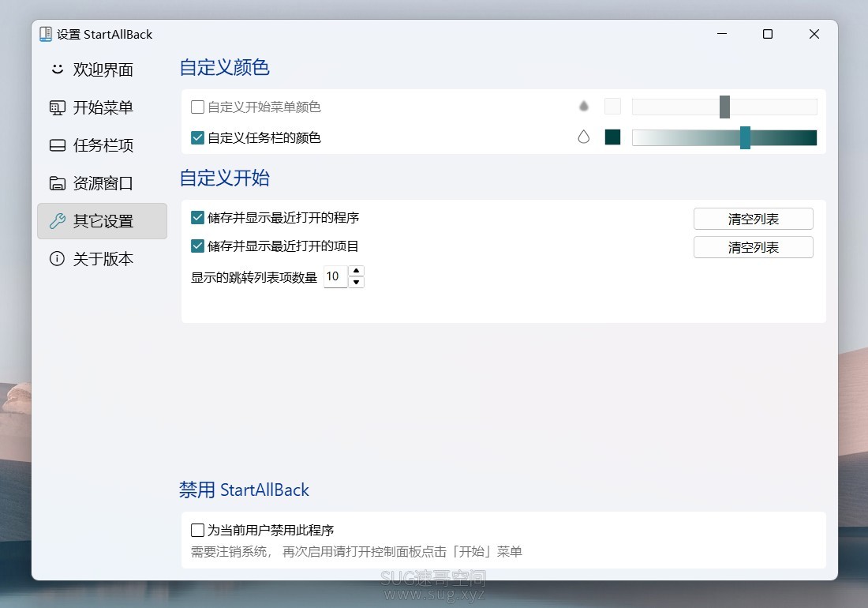Close the StartAllBack settings window
The width and height of the screenshot is (868, 608).
[814, 34]
